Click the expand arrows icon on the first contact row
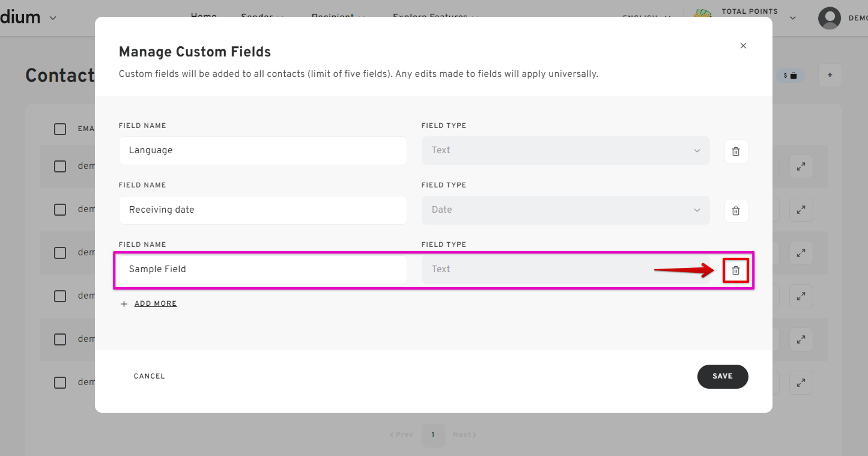 click(801, 166)
